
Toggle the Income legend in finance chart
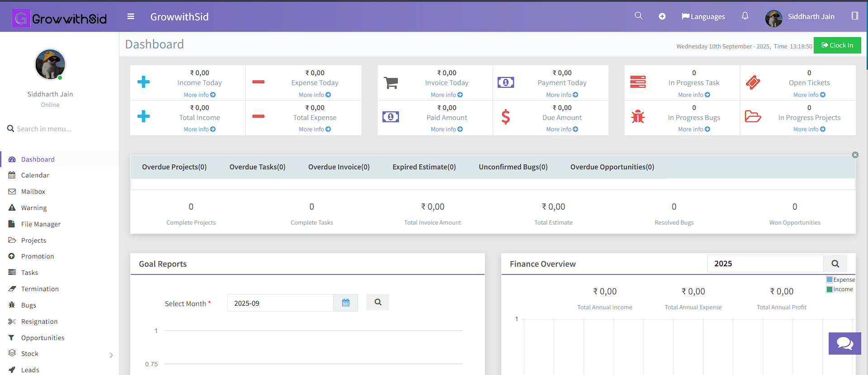point(840,289)
